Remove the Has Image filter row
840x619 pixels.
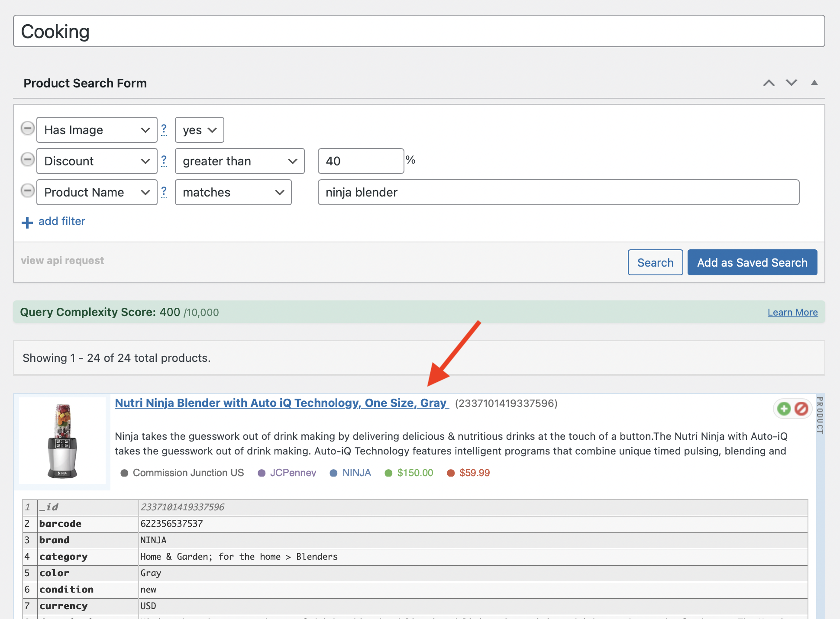coord(28,128)
